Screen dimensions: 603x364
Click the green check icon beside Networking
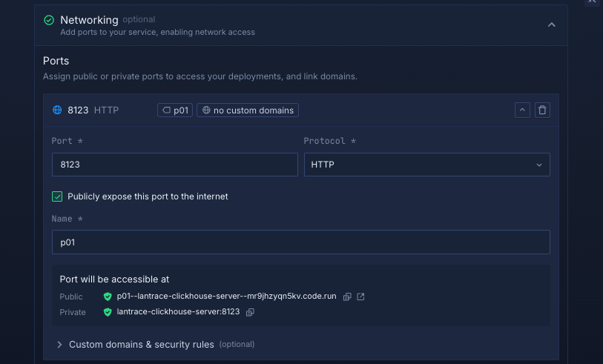coord(49,21)
